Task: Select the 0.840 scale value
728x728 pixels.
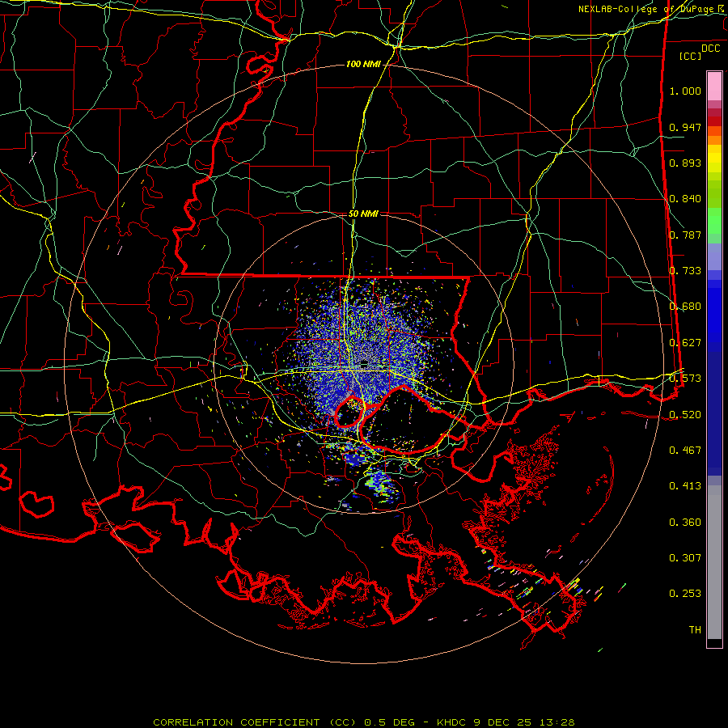Action: click(685, 199)
